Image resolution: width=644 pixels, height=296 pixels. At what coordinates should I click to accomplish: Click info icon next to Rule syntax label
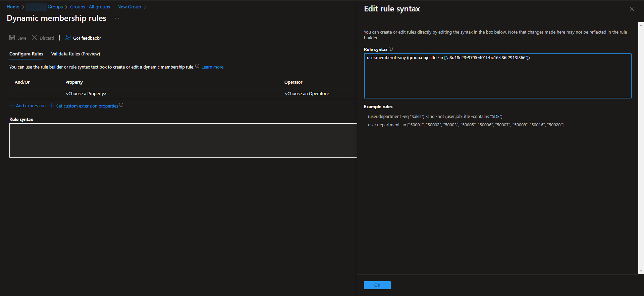point(391,49)
